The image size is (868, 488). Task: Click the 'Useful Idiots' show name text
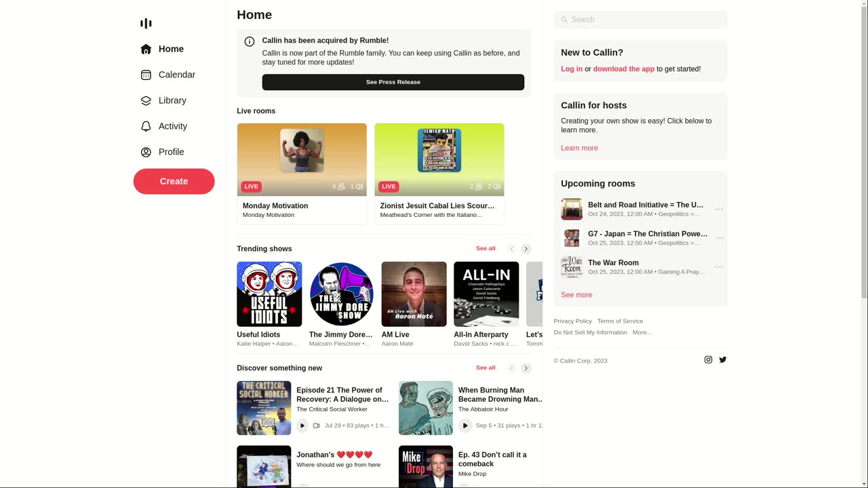258,335
